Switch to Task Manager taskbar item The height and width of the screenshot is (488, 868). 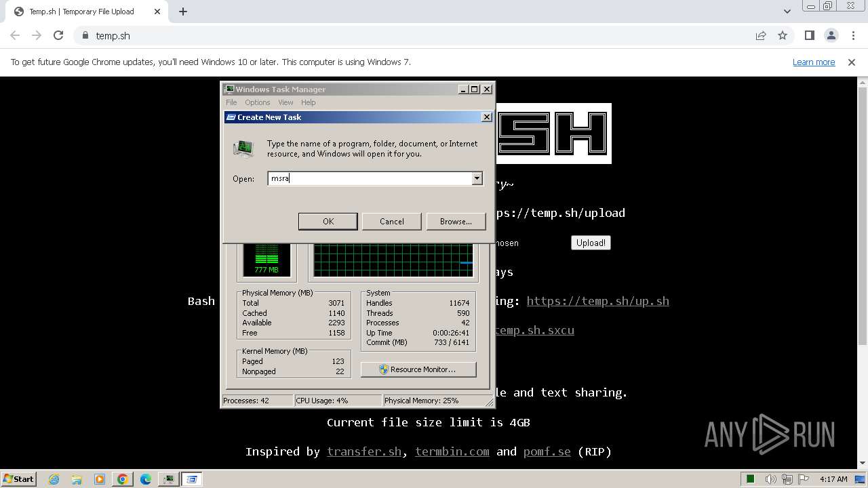[168, 479]
